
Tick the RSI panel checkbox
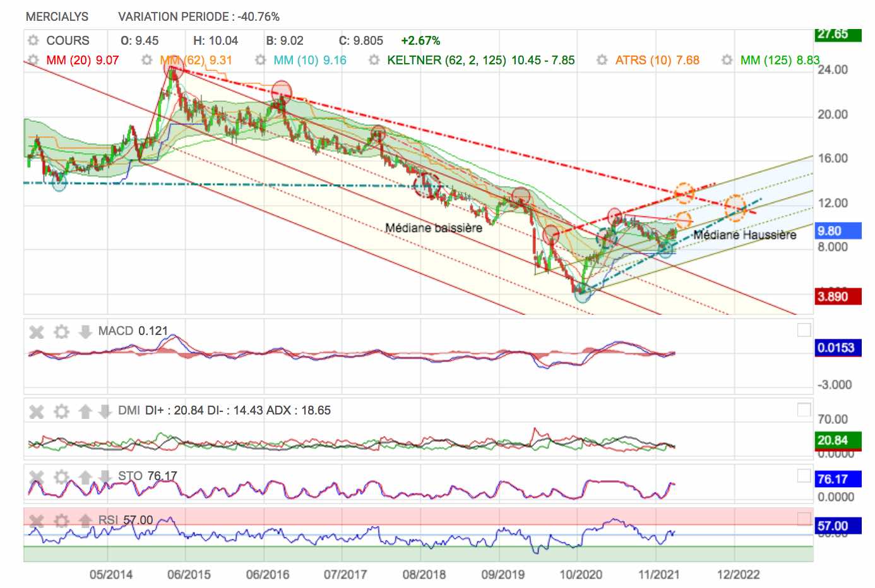(804, 519)
